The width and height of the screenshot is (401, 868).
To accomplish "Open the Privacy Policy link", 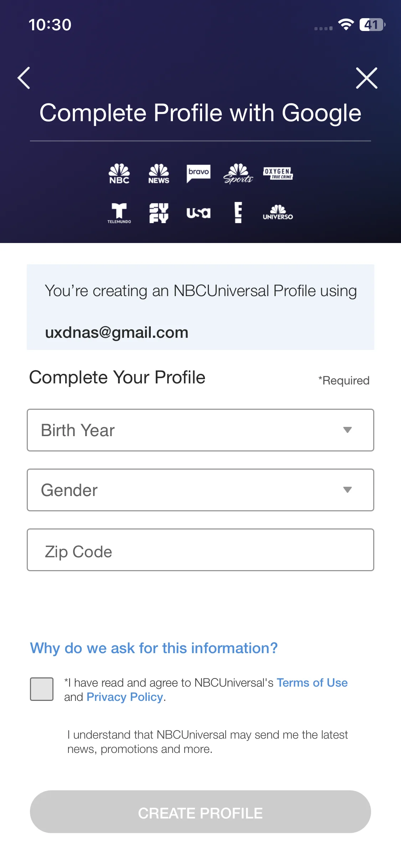I will pyautogui.click(x=125, y=697).
